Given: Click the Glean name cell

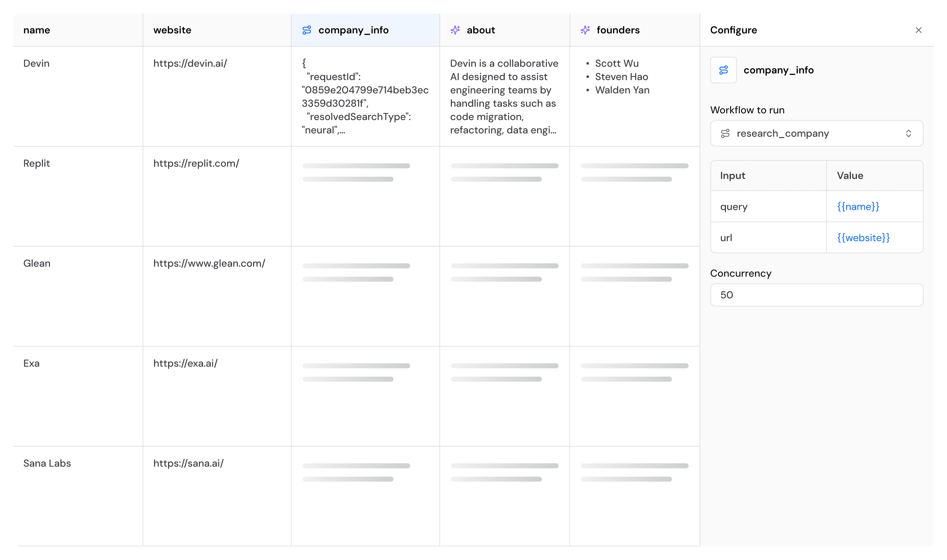Looking at the screenshot, I should [78, 297].
